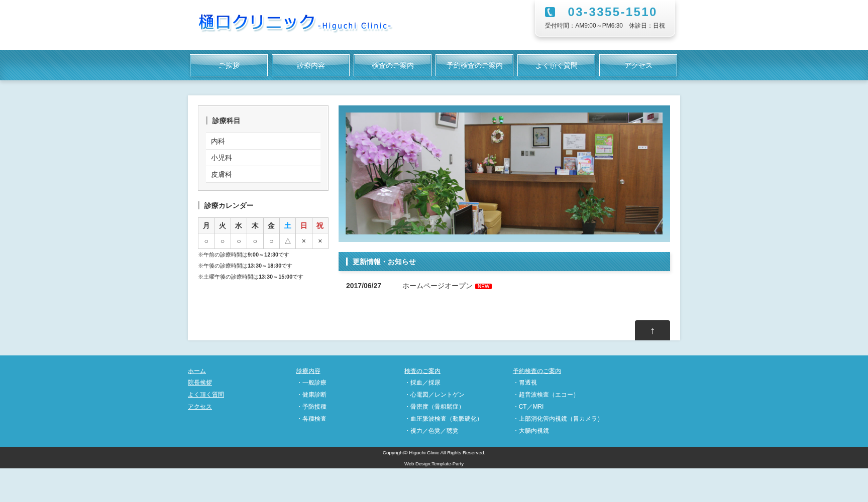The height and width of the screenshot is (502, 868).
Task: Open the よく頂く質問 page from navigation
Action: tap(556, 65)
